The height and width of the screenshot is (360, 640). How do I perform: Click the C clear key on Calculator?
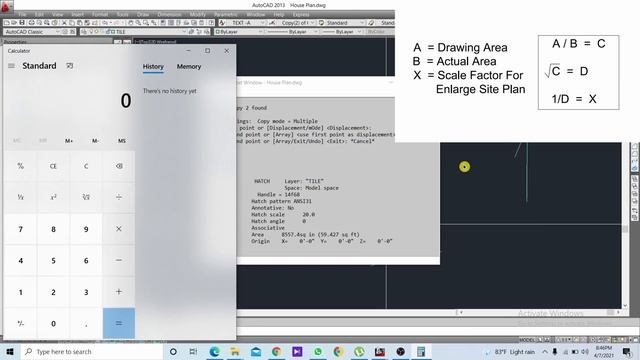(x=86, y=166)
